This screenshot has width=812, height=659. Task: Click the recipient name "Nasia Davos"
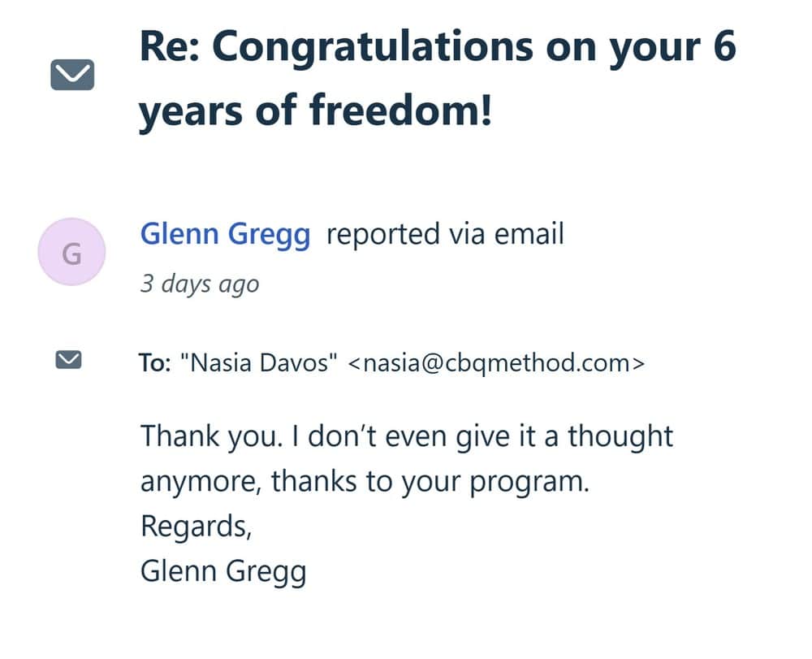pos(263,362)
